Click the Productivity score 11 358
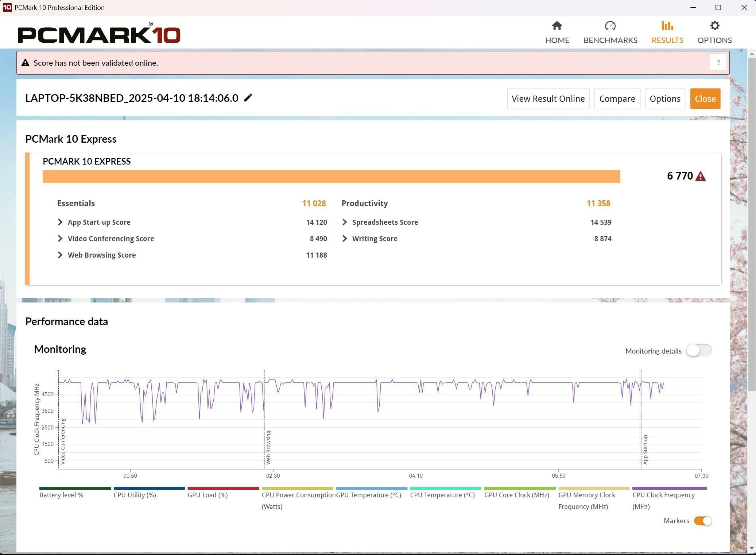This screenshot has height=555, width=756. coord(598,203)
